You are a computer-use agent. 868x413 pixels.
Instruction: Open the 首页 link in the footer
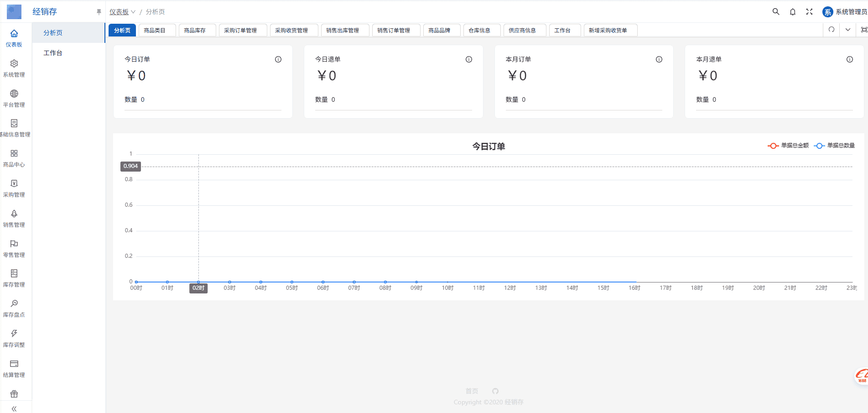472,391
